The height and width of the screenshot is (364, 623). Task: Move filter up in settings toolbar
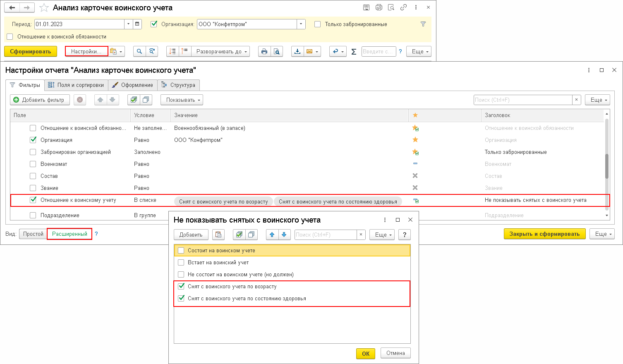pos(101,100)
